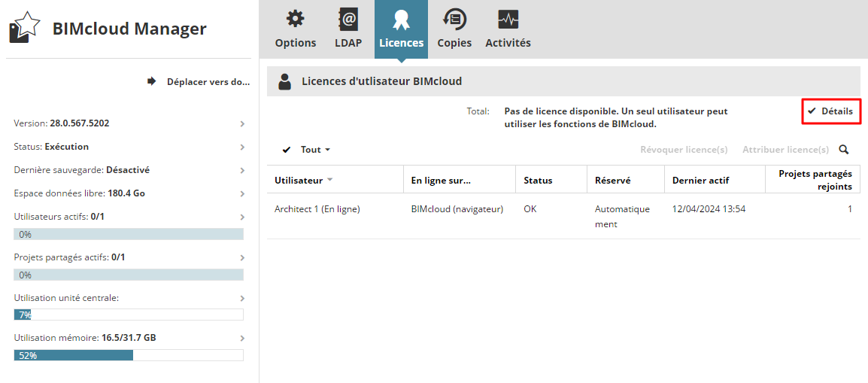
Task: Click the arrow icon beside Déplacer vers do...
Action: pos(152,81)
